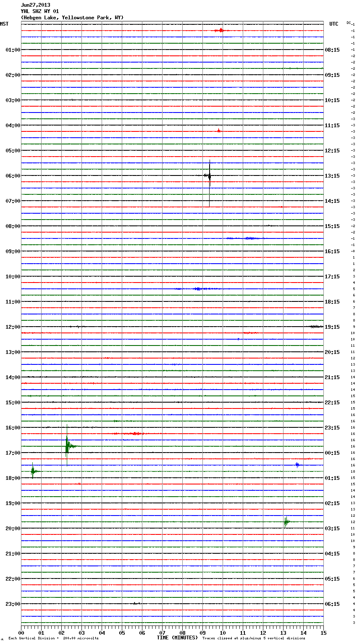357x644 pixels.
Task: Click the 19:00 MST row label
Action: (x=13, y=503)
